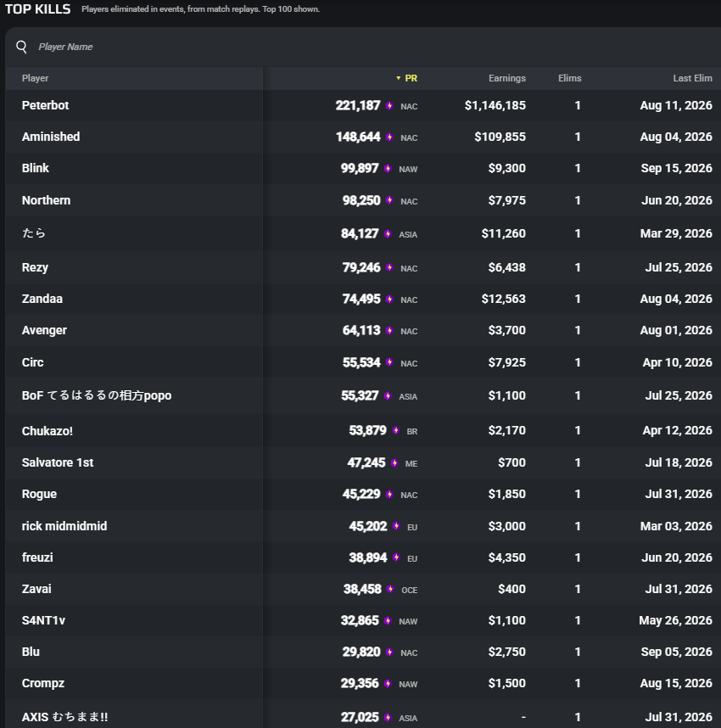Click the lightning icon in Crompz's row
This screenshot has width=721, height=728.
tap(388, 683)
